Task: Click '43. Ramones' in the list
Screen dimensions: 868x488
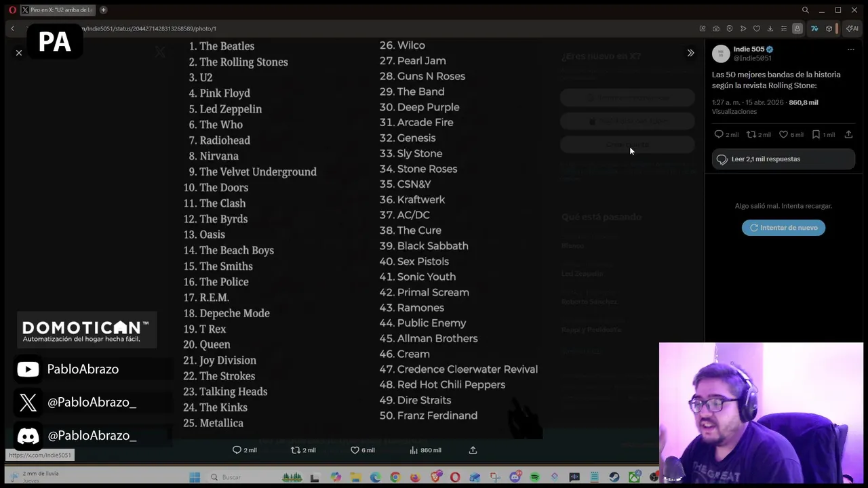Action: [412, 308]
